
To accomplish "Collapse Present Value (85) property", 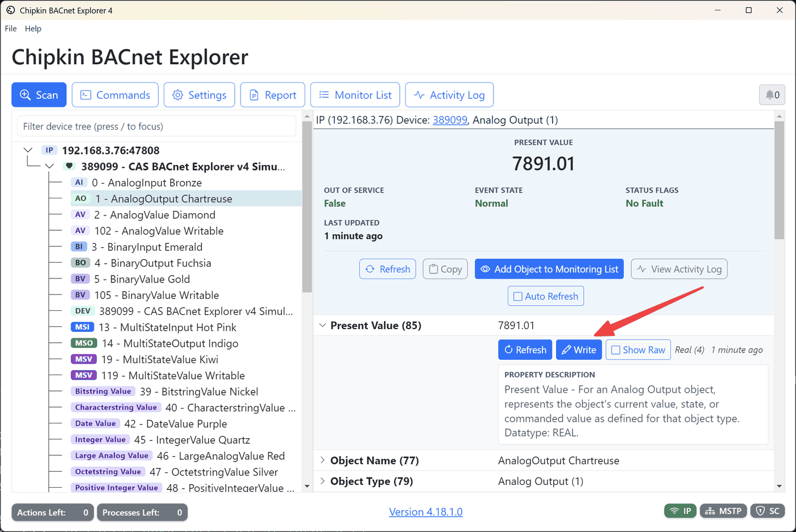I will 322,325.
